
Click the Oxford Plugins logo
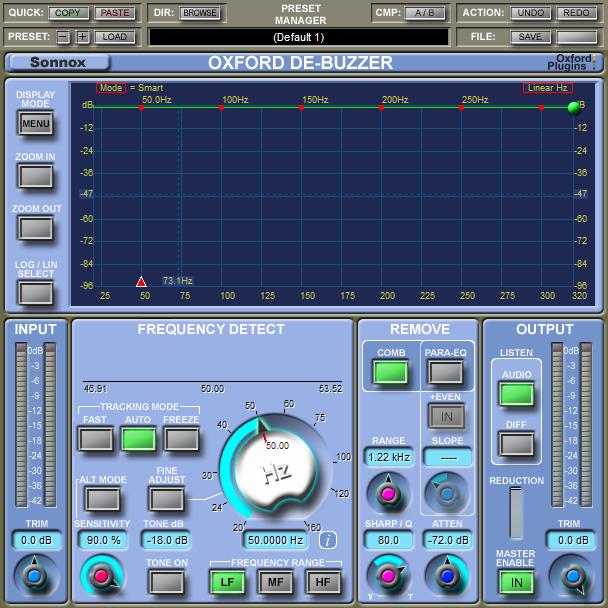[571, 62]
